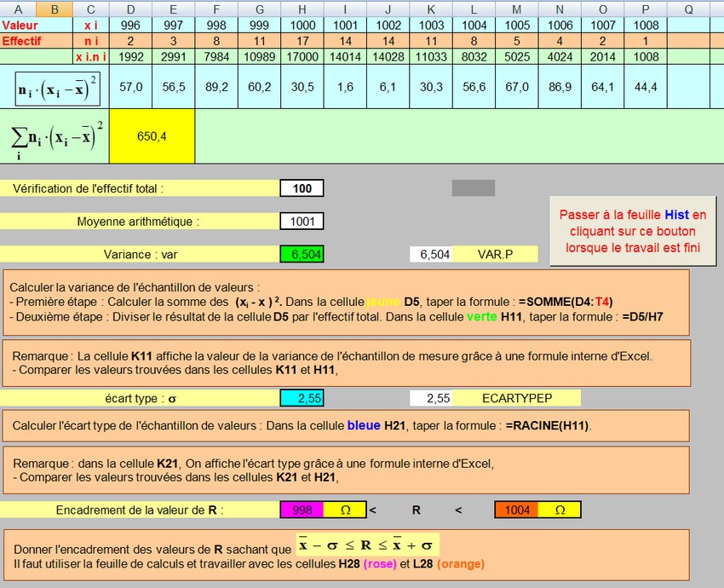Viewport: 724px width, 588px height.
Task: Select the effectif cell containing 17
Action: [302, 40]
